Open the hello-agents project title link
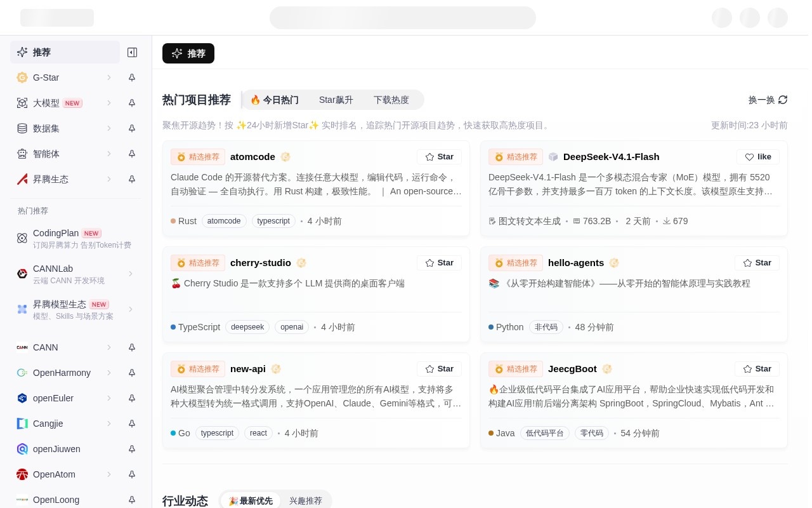The image size is (812, 508). (576, 263)
